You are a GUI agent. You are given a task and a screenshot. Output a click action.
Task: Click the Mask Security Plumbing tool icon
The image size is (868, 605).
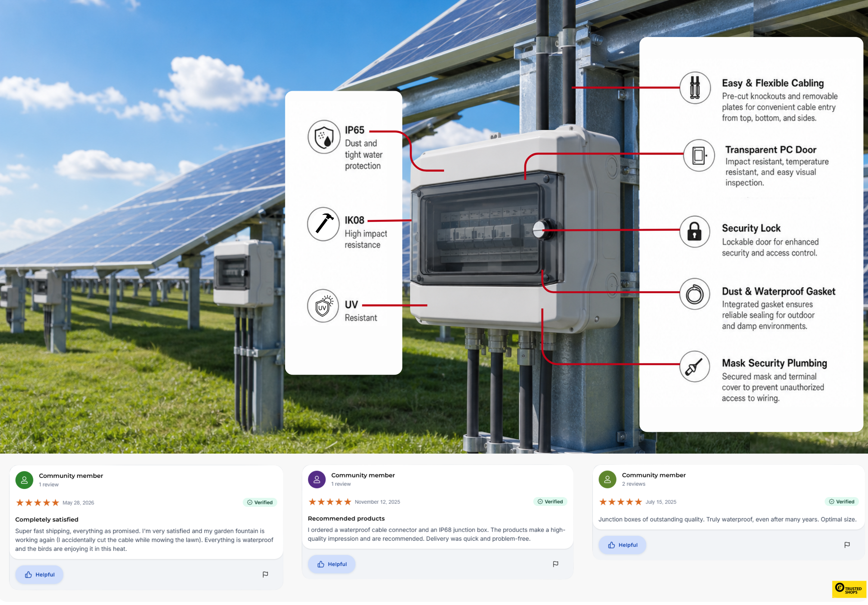click(695, 366)
